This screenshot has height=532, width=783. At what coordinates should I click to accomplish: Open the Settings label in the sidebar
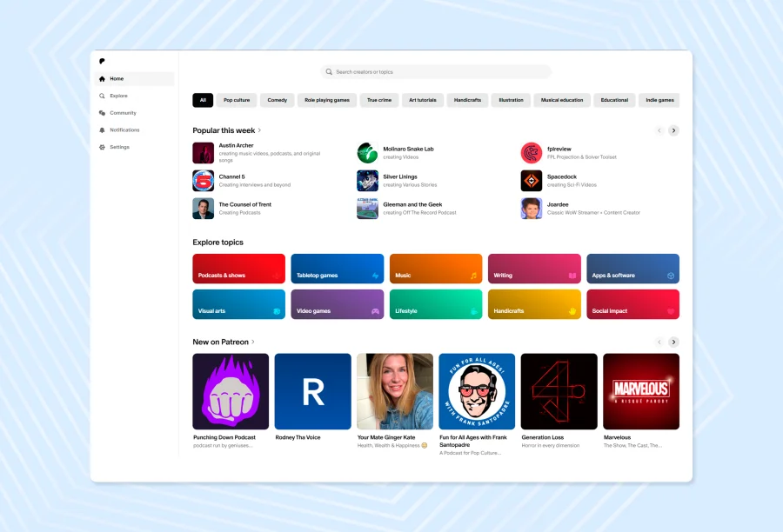click(x=119, y=147)
